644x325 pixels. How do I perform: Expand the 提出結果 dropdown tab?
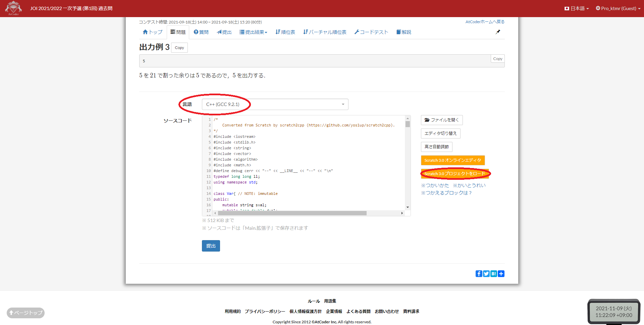[x=253, y=32]
